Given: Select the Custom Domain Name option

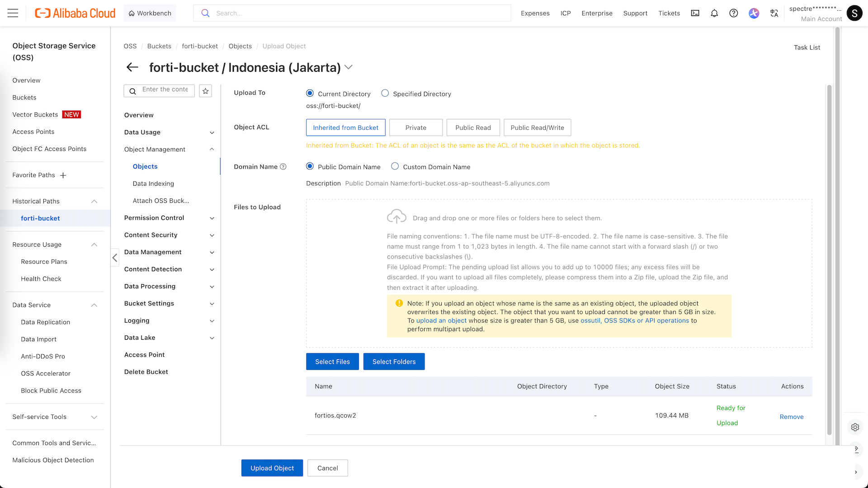Looking at the screenshot, I should [395, 166].
